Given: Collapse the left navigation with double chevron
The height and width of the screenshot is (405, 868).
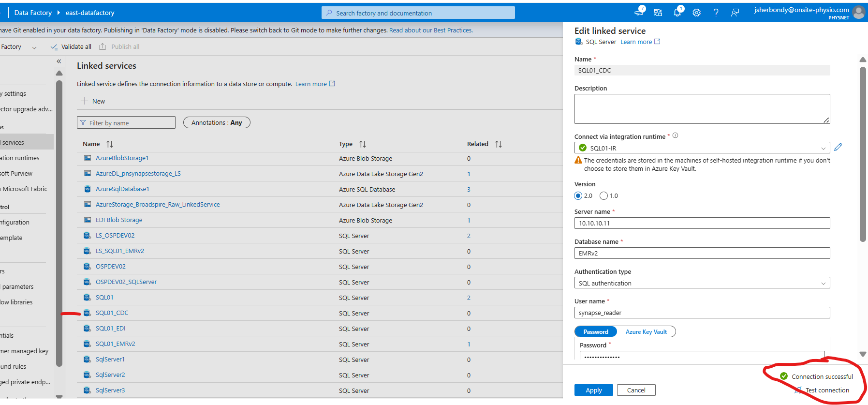Looking at the screenshot, I should pos(59,61).
